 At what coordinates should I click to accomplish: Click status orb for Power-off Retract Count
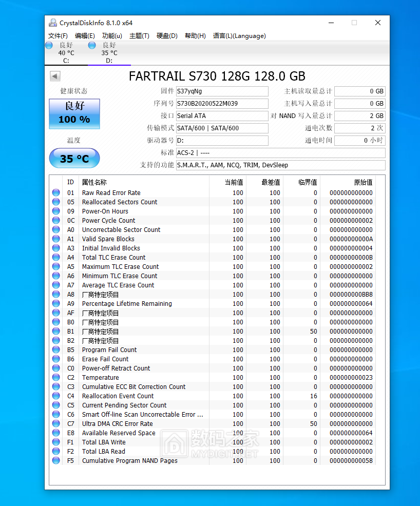(x=56, y=368)
